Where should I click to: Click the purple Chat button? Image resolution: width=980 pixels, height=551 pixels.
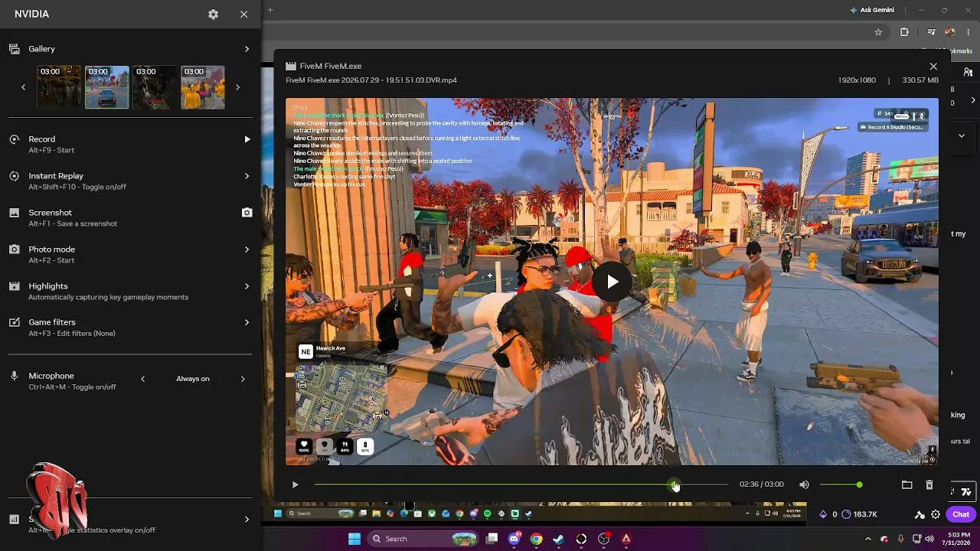tap(961, 514)
